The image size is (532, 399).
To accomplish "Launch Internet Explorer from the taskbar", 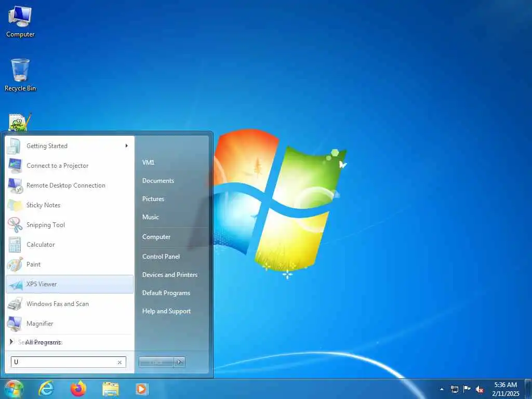I will click(x=46, y=389).
